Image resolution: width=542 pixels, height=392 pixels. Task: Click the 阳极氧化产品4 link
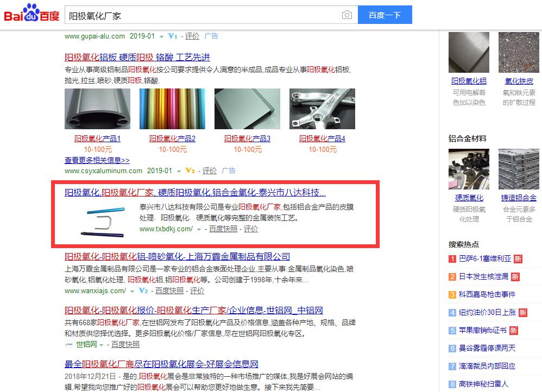click(322, 138)
